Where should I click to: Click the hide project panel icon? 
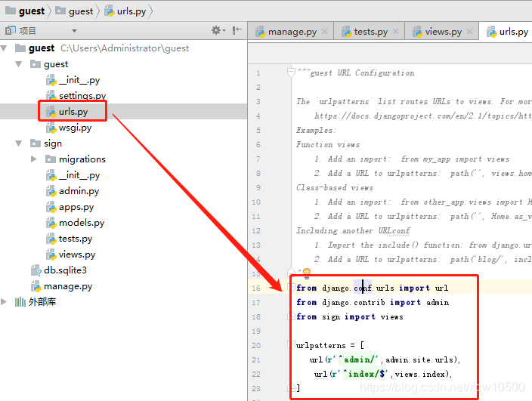237,30
